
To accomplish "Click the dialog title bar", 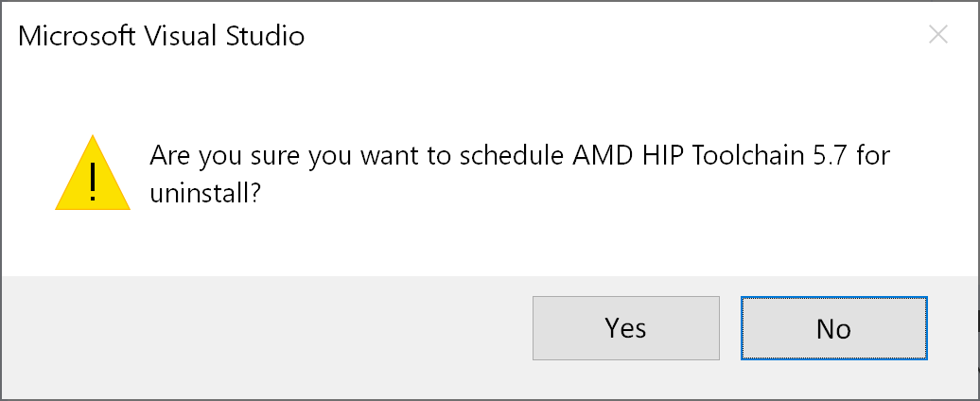I will 568,37.
